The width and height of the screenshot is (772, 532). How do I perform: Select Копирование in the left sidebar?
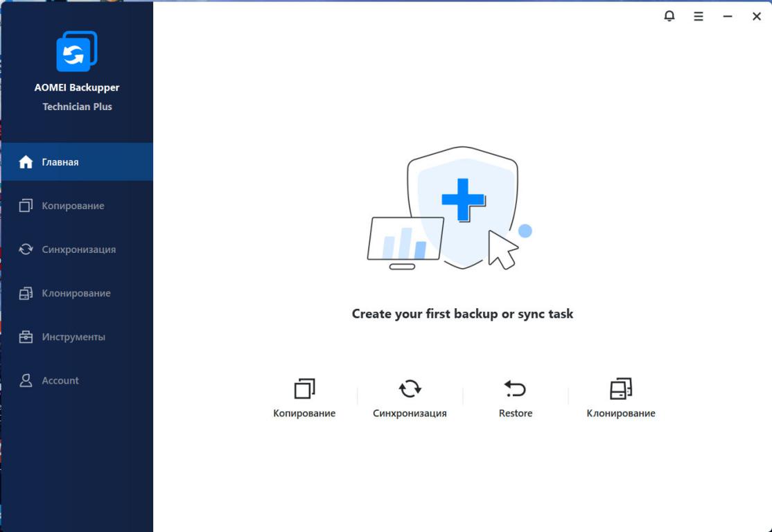click(x=73, y=206)
